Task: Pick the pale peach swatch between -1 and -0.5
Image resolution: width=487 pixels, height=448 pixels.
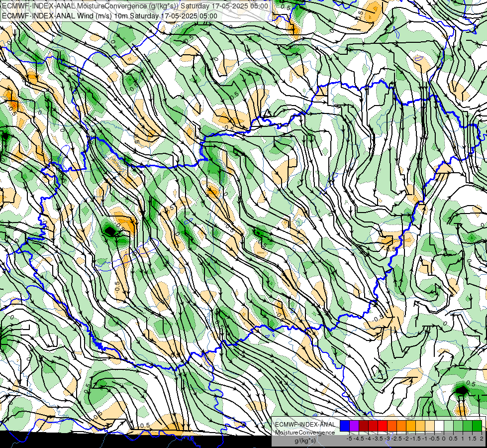Action: pyautogui.click(x=430, y=426)
